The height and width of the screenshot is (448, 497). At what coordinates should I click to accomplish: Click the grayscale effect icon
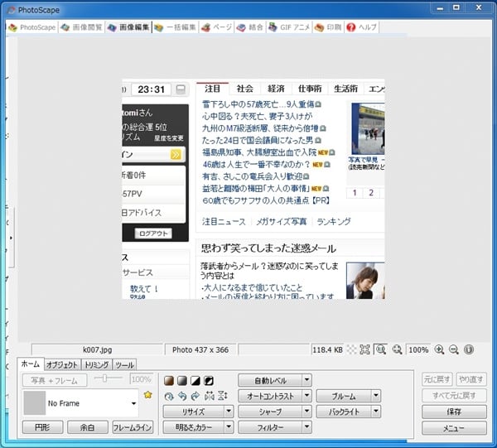point(181,380)
